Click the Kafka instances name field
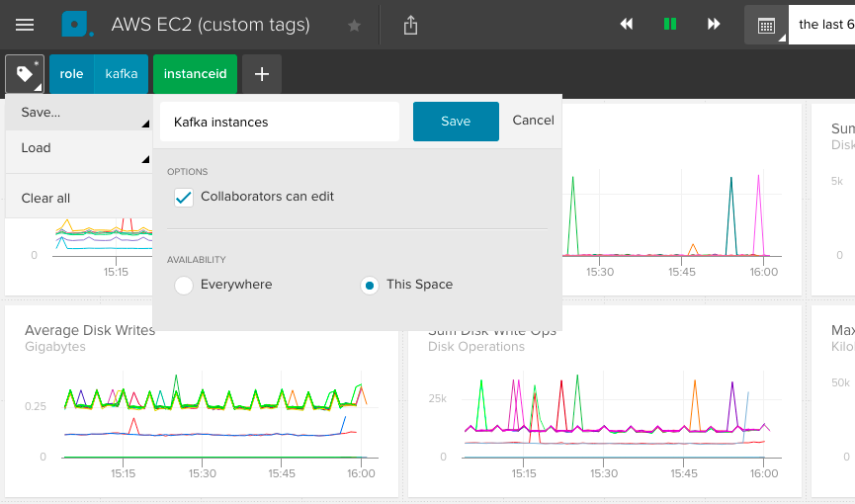The image size is (855, 504). (280, 122)
